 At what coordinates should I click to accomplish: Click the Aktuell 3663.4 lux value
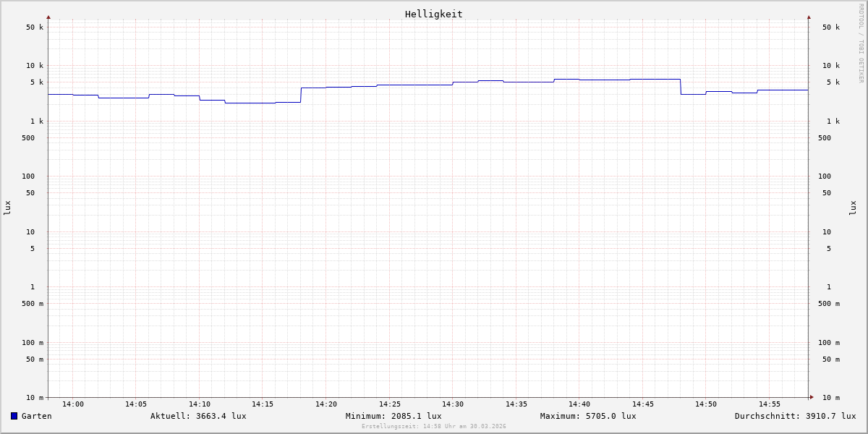(198, 416)
